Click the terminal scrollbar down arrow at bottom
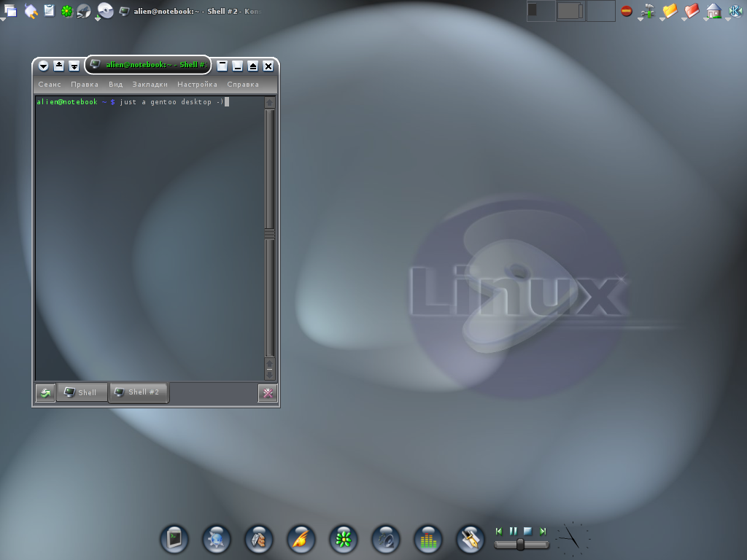This screenshot has height=560, width=747. [x=270, y=375]
